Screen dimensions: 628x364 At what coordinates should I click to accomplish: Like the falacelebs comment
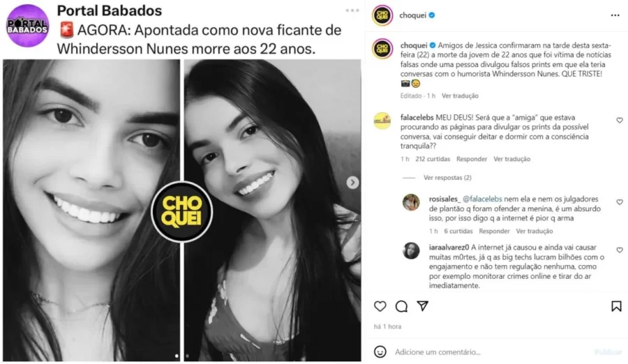620,120
